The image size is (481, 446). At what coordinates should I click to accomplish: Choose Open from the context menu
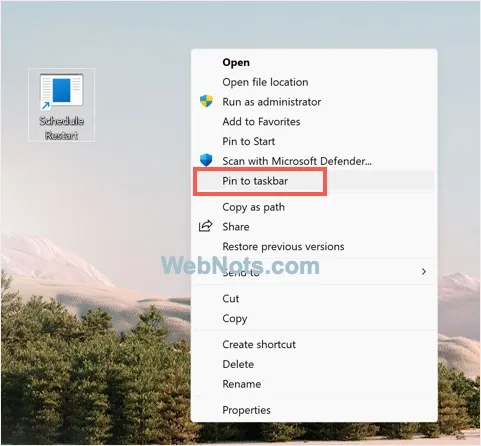[x=236, y=62]
